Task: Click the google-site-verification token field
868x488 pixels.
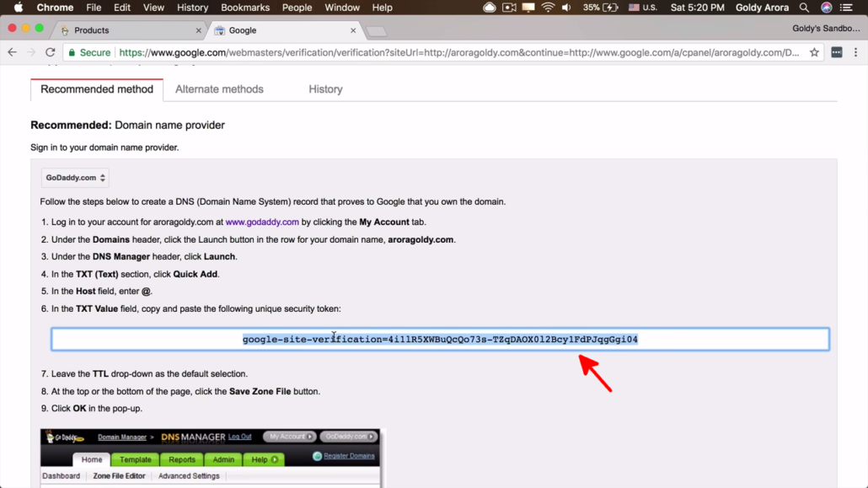Action: point(440,339)
